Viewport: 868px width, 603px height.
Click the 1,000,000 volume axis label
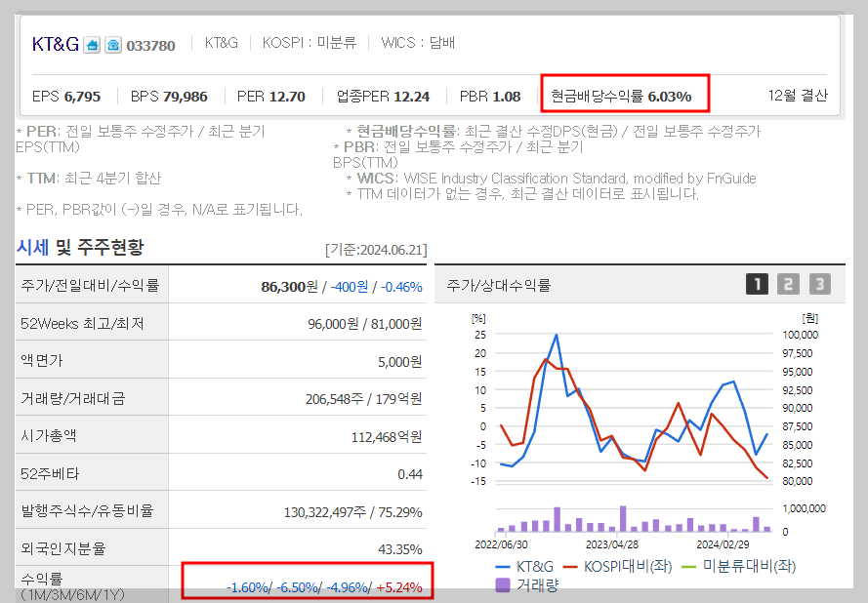pos(804,508)
